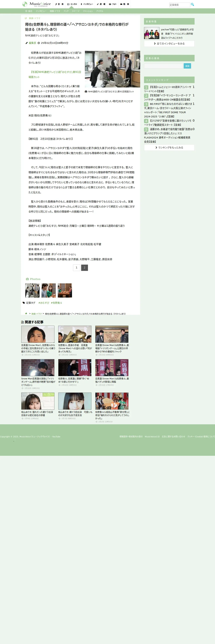The width and height of the screenshot is (215, 644).
Task: Open related article 桧山ありす、憧れだった朝ドラ出演 thumbnail
Action: [38, 401]
